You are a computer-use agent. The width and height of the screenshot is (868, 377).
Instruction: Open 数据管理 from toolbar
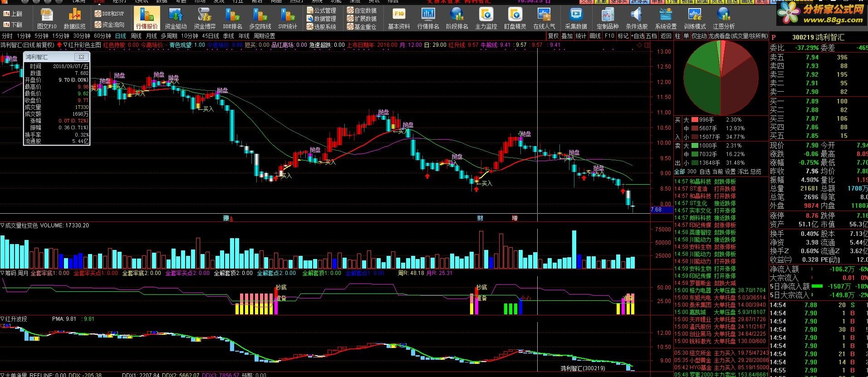(x=321, y=19)
